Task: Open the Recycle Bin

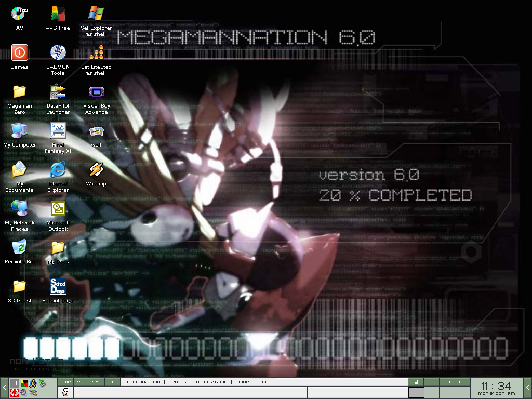Action: (19, 252)
